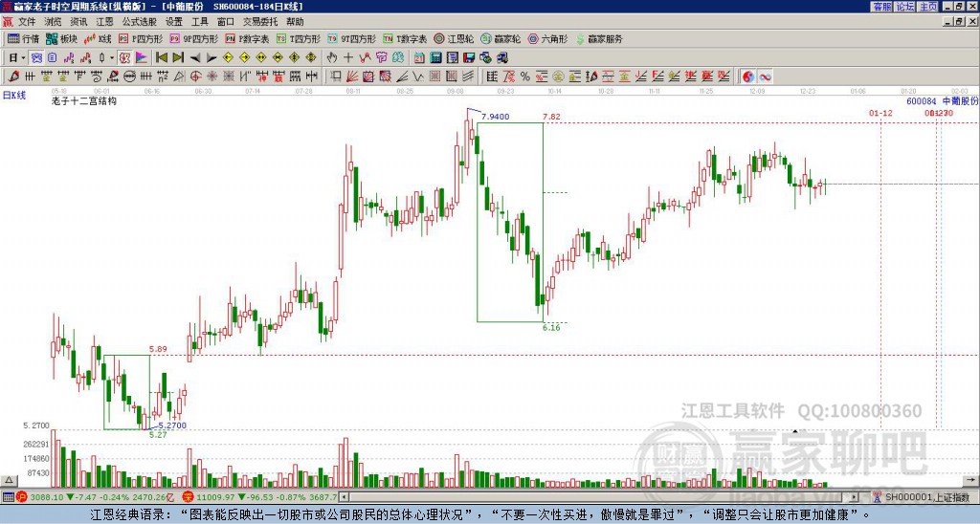The width and height of the screenshot is (980, 524).
Task: Click the save floppy disk icon
Action: click(469, 58)
